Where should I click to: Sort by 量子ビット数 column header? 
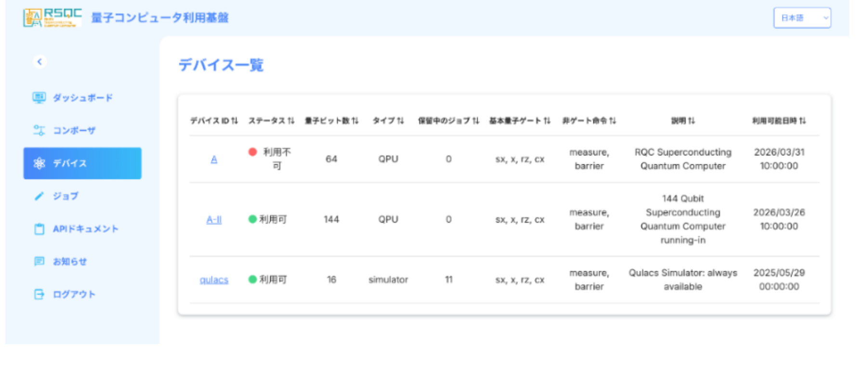[x=331, y=120]
